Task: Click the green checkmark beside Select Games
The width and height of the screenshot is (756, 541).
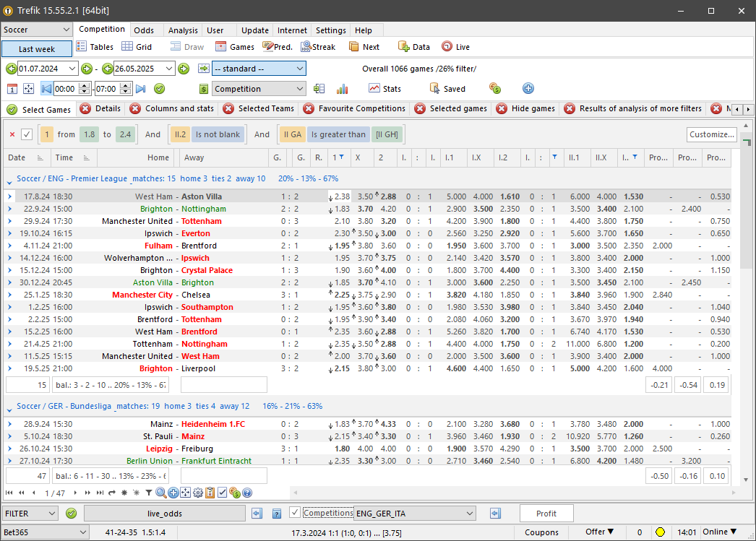Action: coord(11,109)
